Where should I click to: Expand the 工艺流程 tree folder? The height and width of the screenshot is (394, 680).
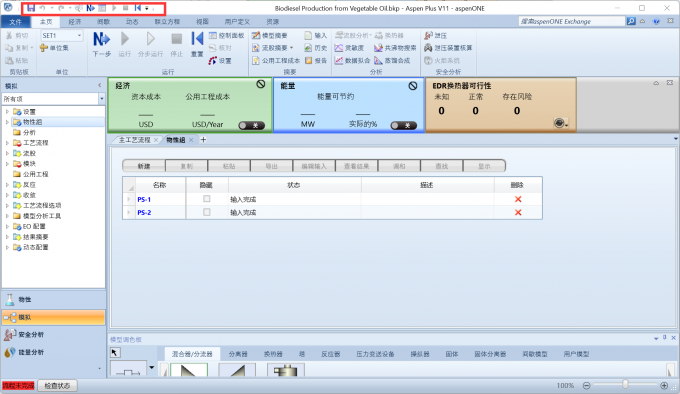[x=7, y=143]
